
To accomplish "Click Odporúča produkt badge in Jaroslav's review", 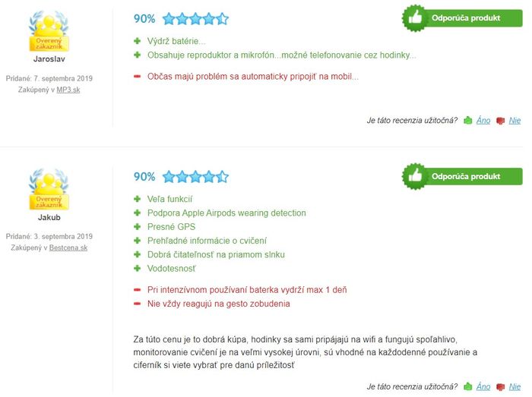I will click(462, 18).
